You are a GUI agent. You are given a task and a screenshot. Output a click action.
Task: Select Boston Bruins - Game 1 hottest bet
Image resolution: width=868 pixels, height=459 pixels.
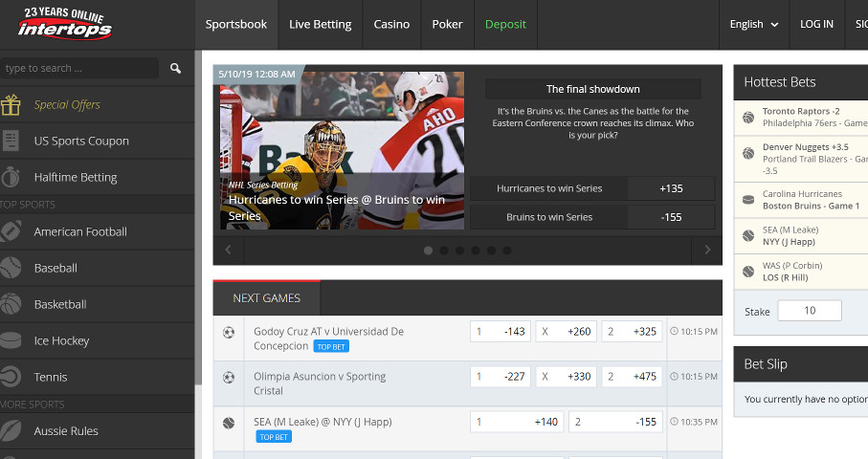(x=800, y=200)
